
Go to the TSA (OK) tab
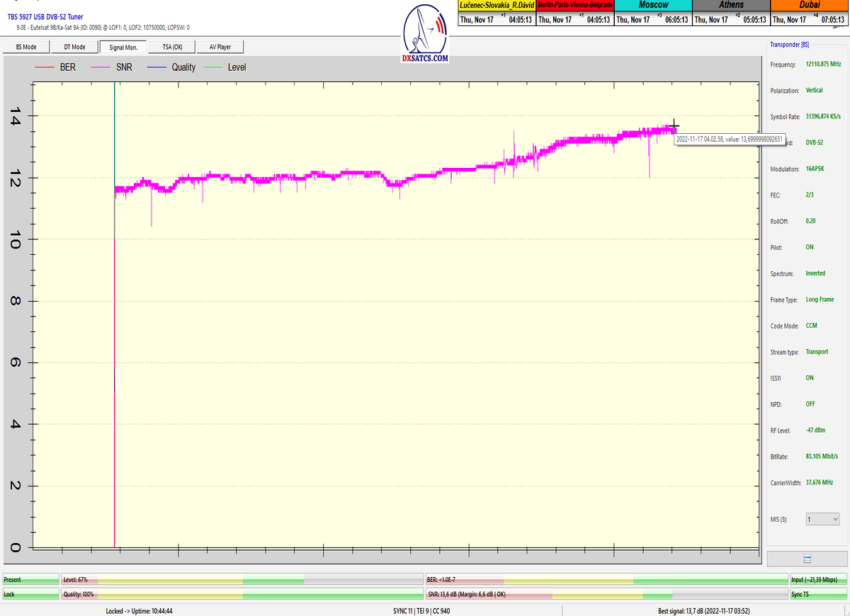172,47
